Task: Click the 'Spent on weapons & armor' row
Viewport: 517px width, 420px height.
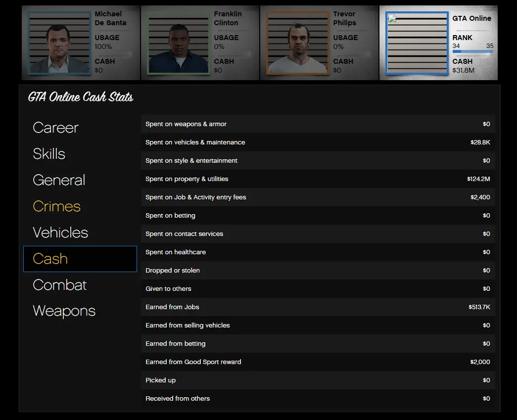Action: pyautogui.click(x=318, y=124)
